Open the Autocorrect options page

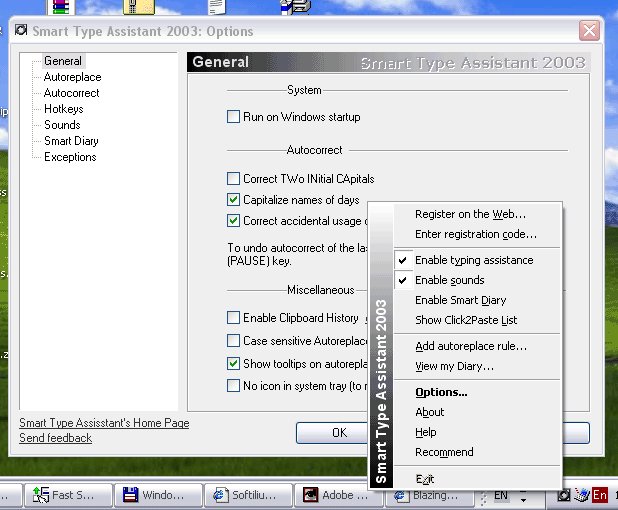point(71,93)
